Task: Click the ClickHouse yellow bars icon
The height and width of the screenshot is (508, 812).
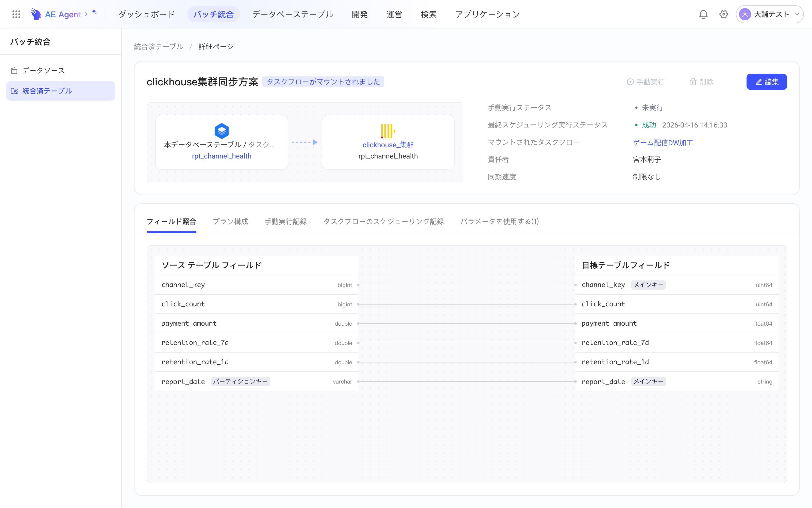Action: tap(388, 131)
